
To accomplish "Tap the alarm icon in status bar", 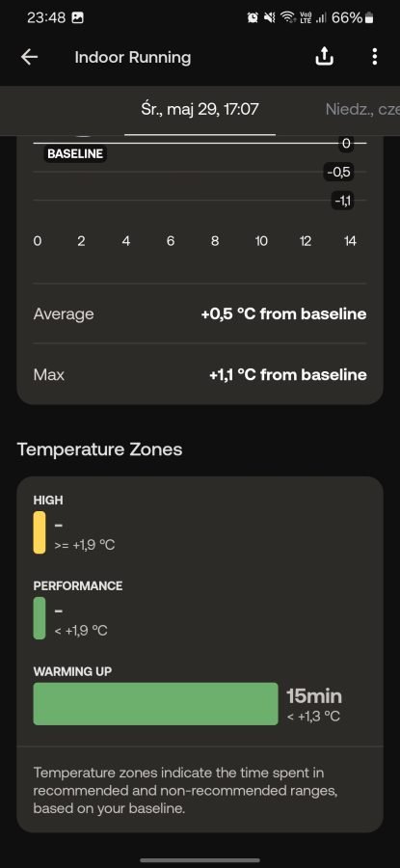I will (x=253, y=17).
